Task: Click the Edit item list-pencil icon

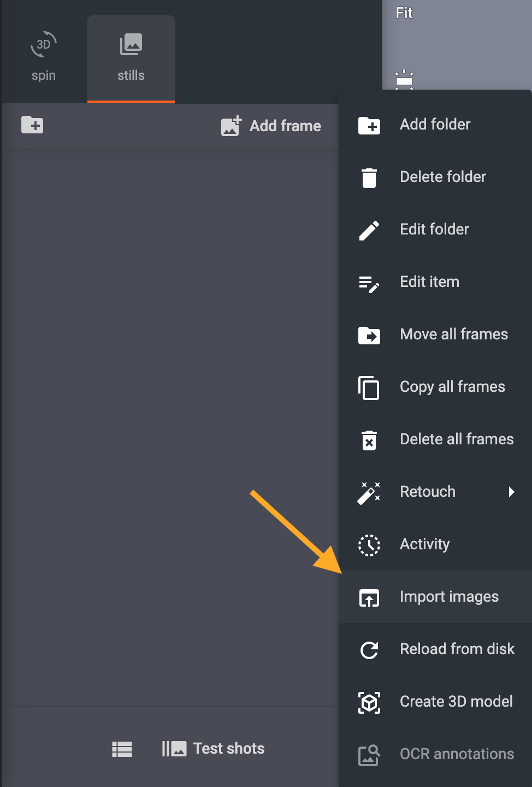Action: (x=369, y=283)
